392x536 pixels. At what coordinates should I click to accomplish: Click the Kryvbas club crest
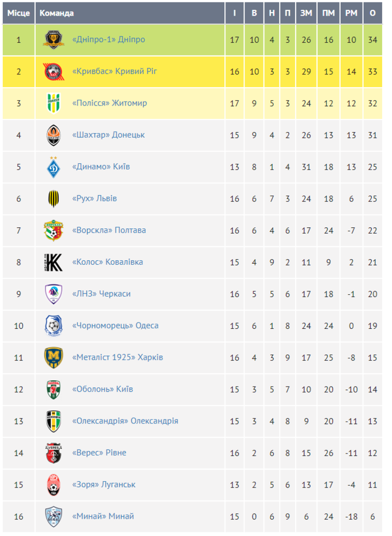click(54, 72)
